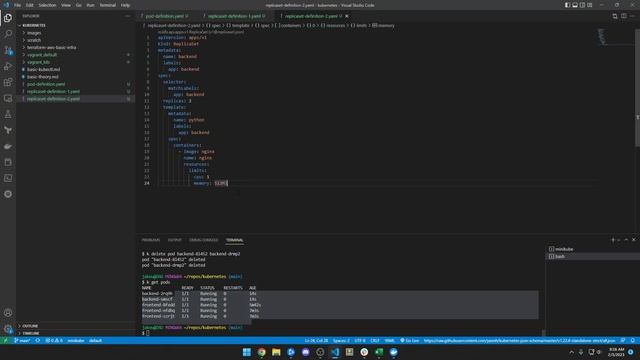Select the minikube terminal instance
The width and height of the screenshot is (640, 360).
pos(593,249)
